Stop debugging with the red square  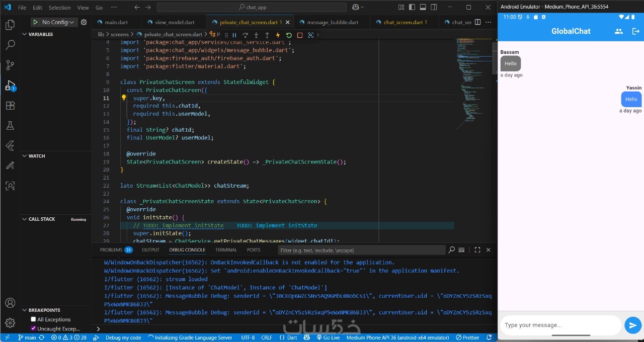coord(300,35)
